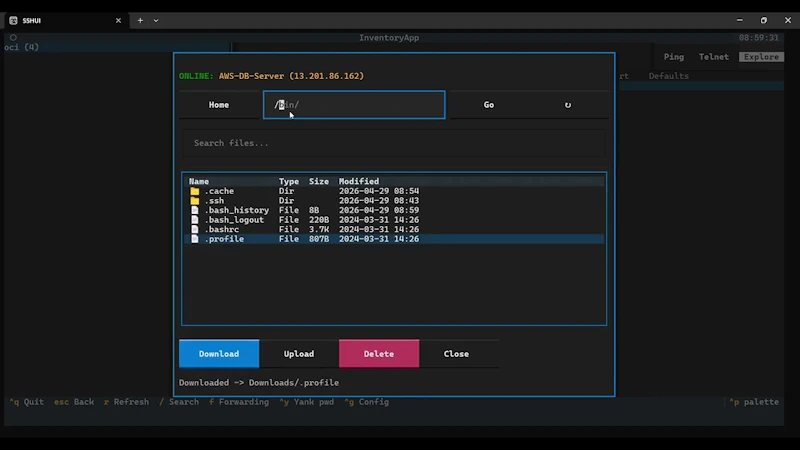Click the .profile file icon

pyautogui.click(x=194, y=239)
